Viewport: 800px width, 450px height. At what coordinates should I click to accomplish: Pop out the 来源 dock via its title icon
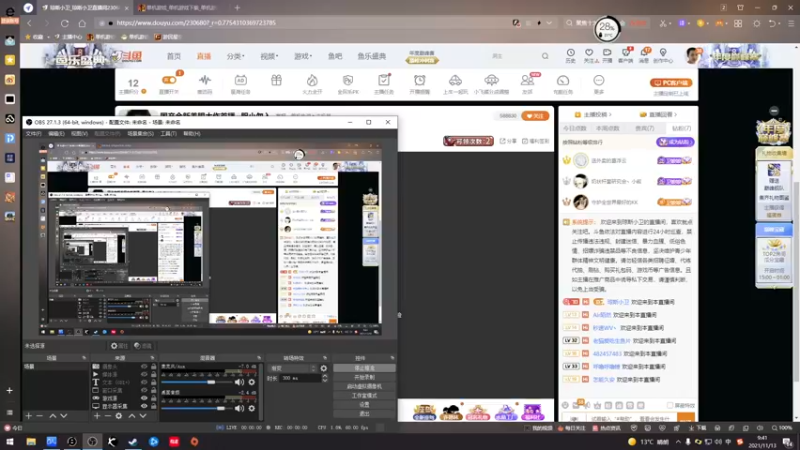coord(152,358)
